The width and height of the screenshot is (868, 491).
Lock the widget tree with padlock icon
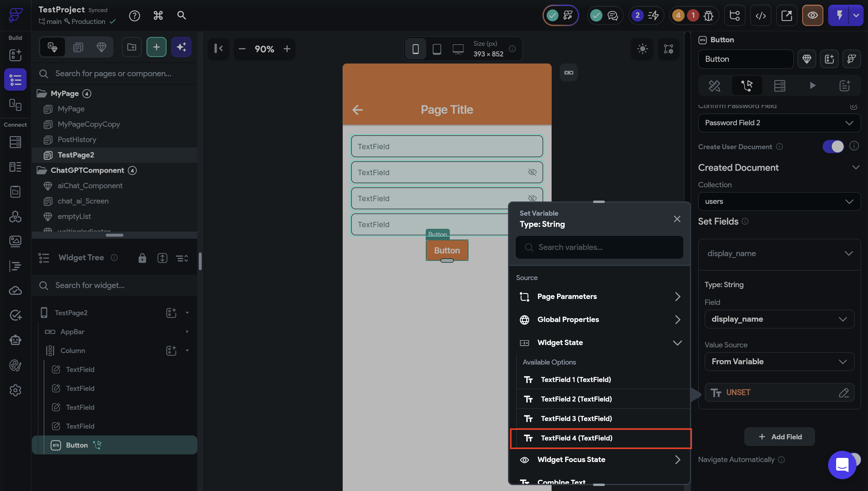tap(142, 258)
